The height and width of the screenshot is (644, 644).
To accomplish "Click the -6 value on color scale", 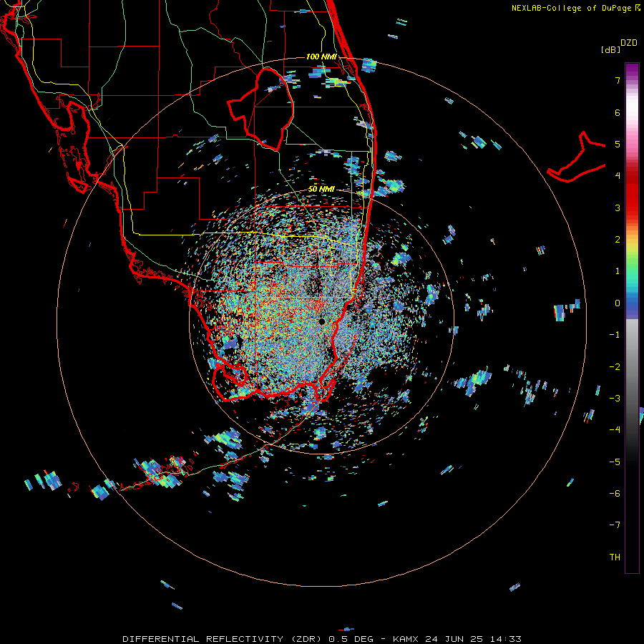I will (615, 494).
